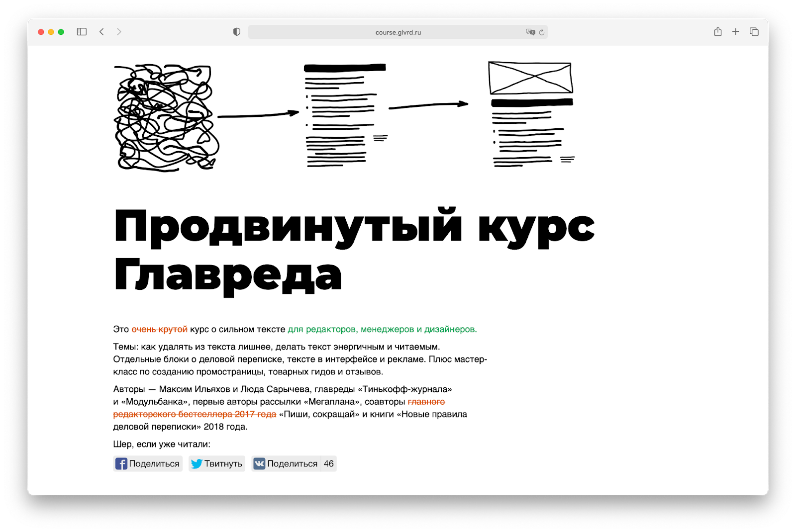Close the Safari window
Image resolution: width=796 pixels, height=532 pixels.
pos(41,32)
